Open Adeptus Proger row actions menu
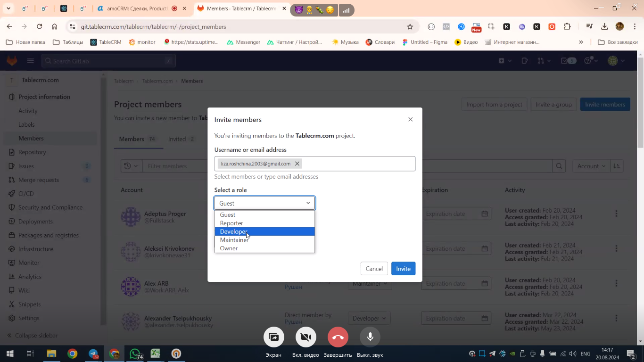 coord(616,214)
